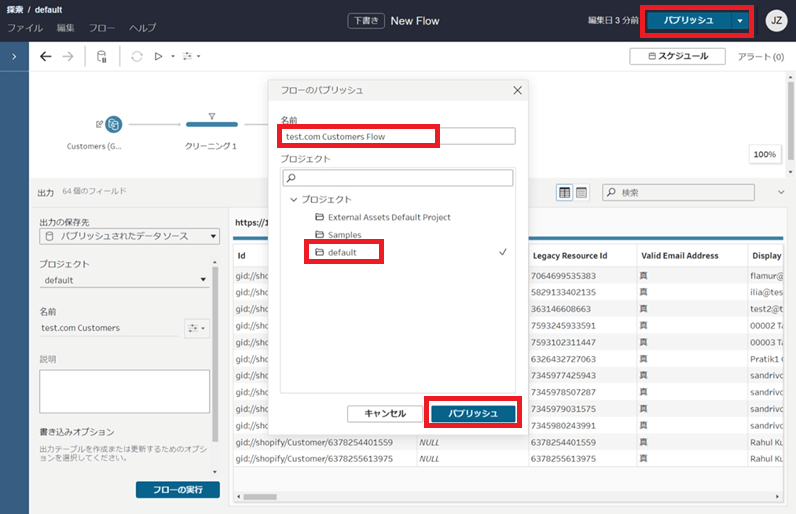Image resolution: width=796 pixels, height=514 pixels.
Task: Click the top パブリッシュ button
Action: (688, 21)
